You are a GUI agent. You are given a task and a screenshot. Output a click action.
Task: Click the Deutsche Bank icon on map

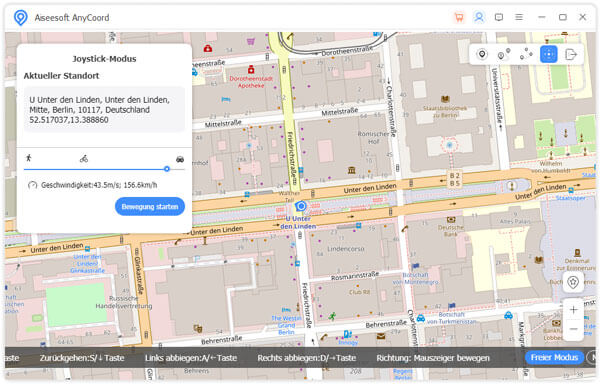point(451,220)
